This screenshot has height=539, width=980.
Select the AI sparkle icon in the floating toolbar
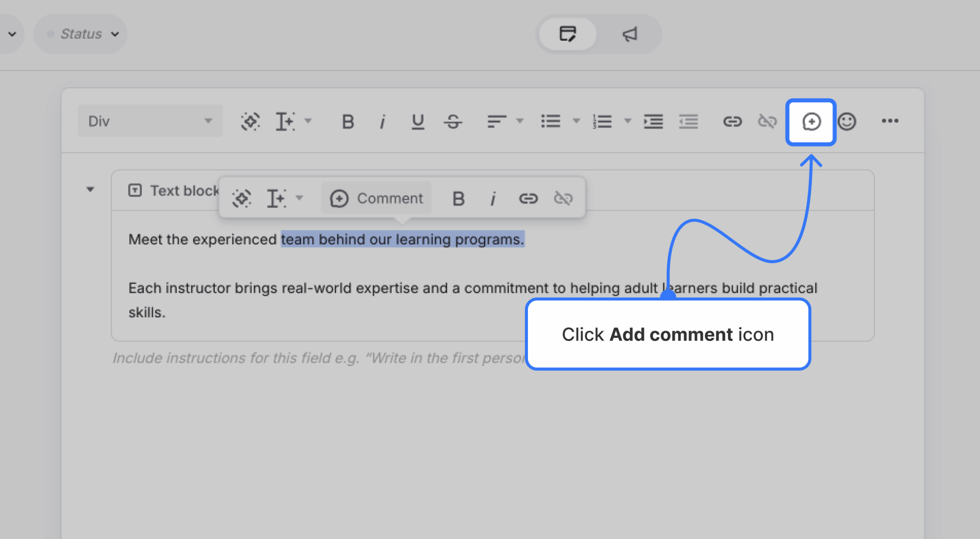[241, 198]
